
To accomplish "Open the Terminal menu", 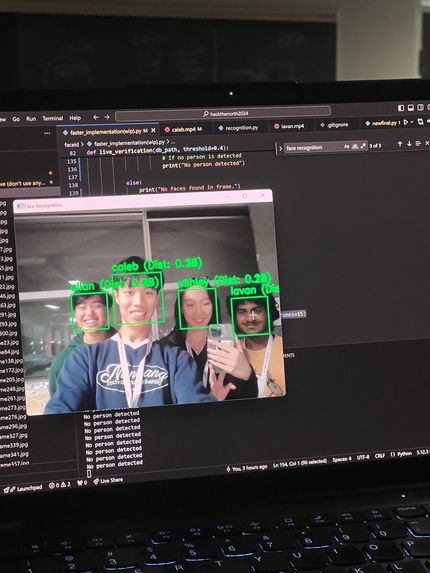I will 53,118.
